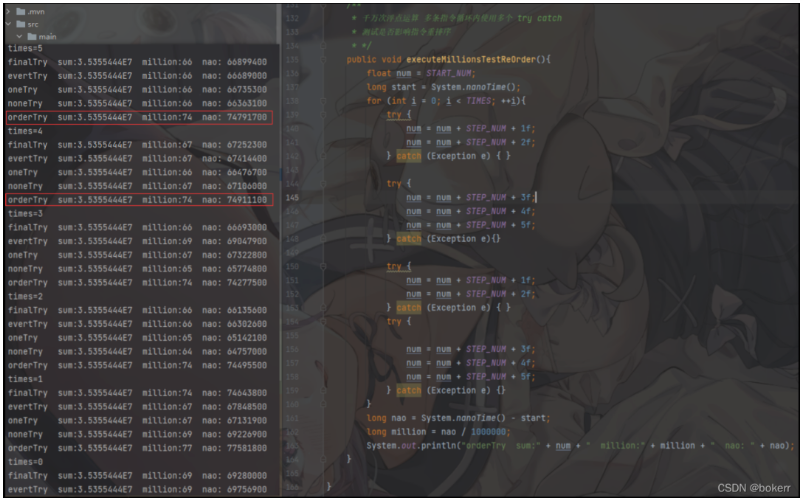Click console line 'times=3'
Screen dimensions: 802x501
click(25, 214)
